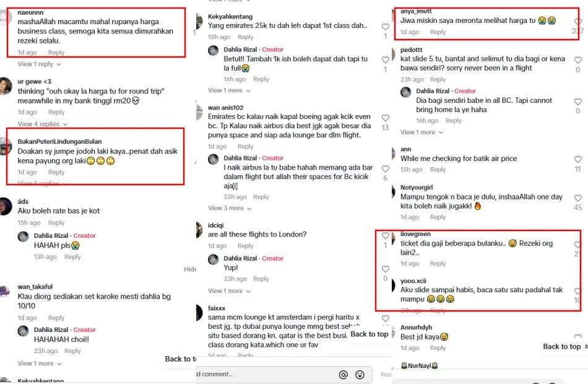Expand "View 4 replies" under ur gewe's comment
Viewport: 588px width, 384px height.
click(x=38, y=124)
